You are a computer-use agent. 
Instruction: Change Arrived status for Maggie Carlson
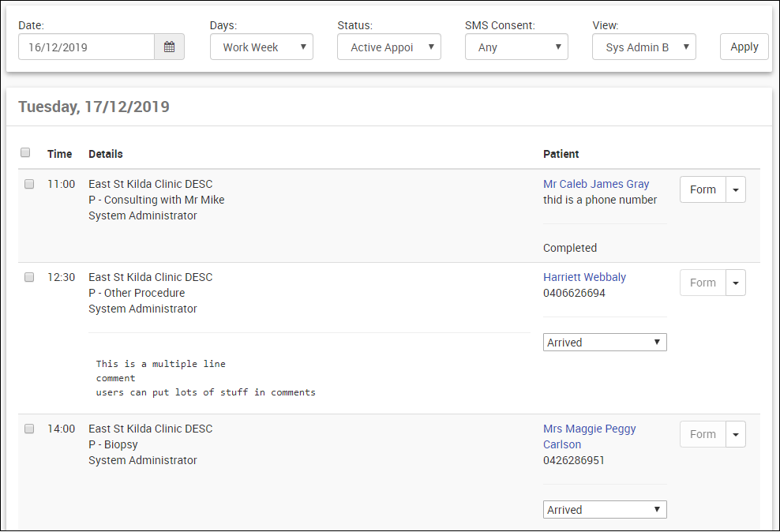coord(605,510)
